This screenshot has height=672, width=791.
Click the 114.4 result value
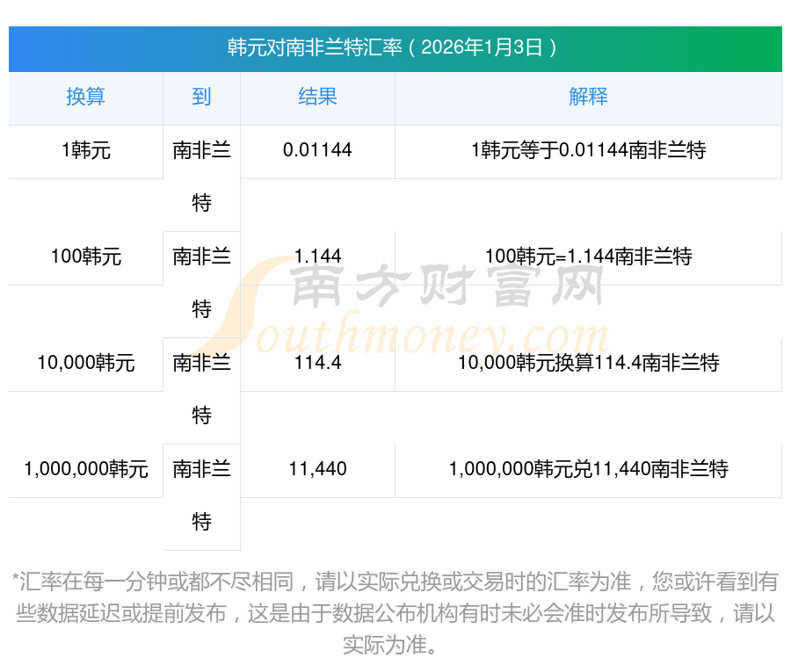pos(317,363)
